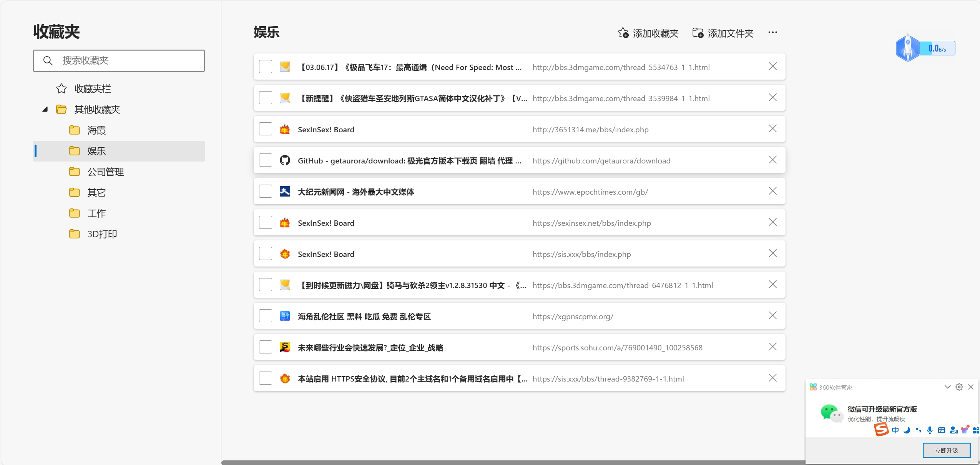This screenshot has width=980, height=465.
Task: Click favicon of 海角乱伦社区 bookmark
Action: (x=285, y=316)
